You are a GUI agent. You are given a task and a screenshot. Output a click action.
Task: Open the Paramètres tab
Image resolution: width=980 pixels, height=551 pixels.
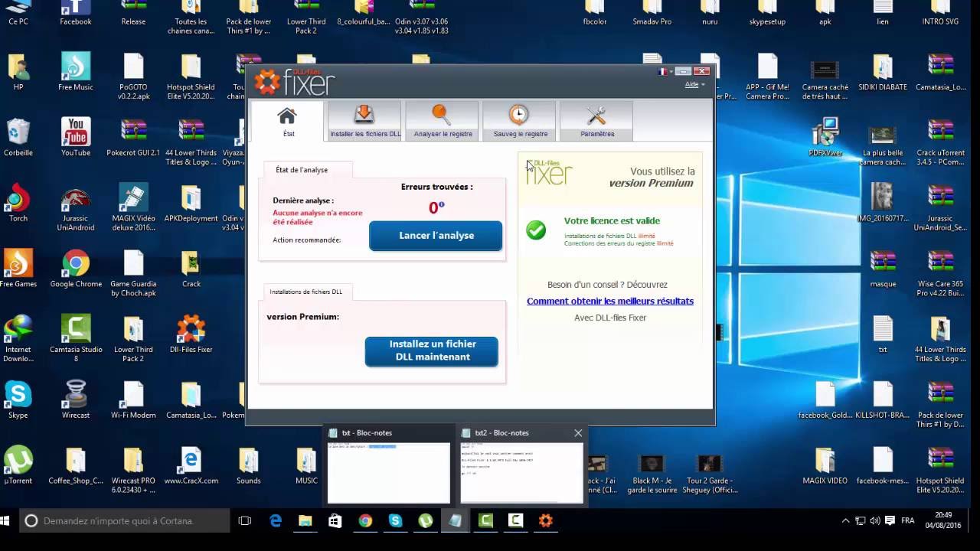pyautogui.click(x=597, y=121)
